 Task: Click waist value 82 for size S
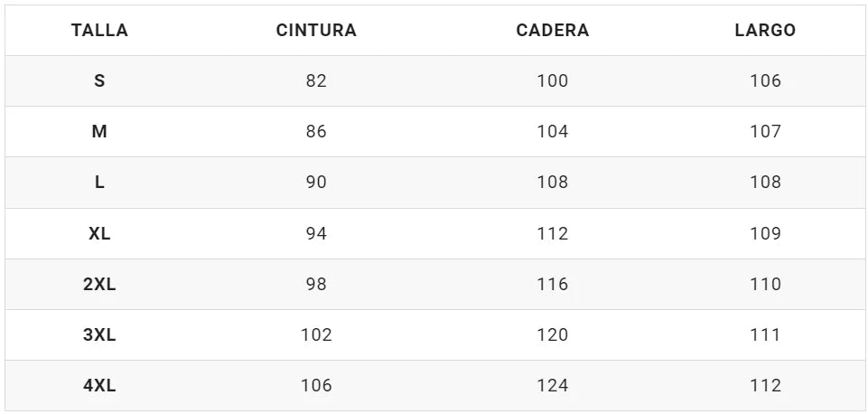[316, 80]
